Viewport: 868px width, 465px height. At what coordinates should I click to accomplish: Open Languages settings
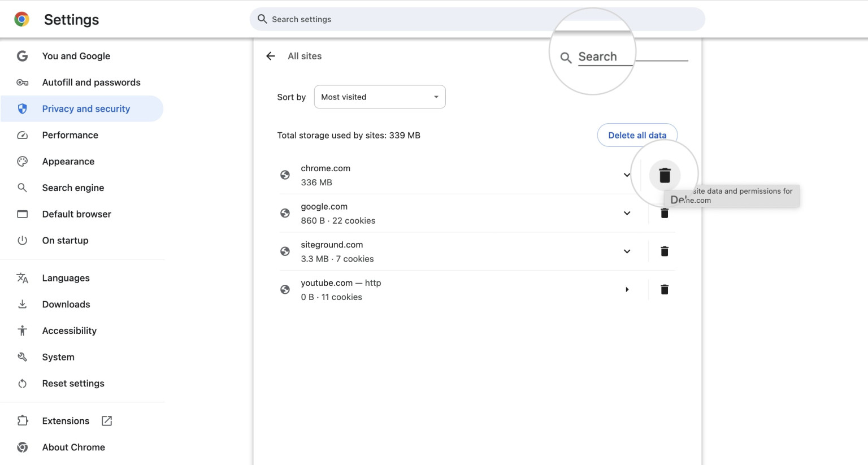(x=66, y=278)
